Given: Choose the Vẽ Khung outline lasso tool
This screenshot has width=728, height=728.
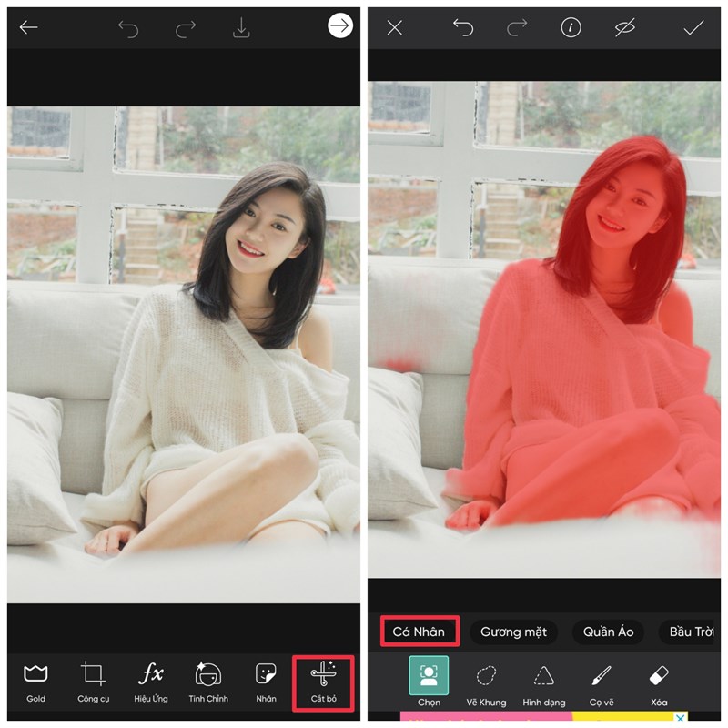Looking at the screenshot, I should (x=486, y=685).
